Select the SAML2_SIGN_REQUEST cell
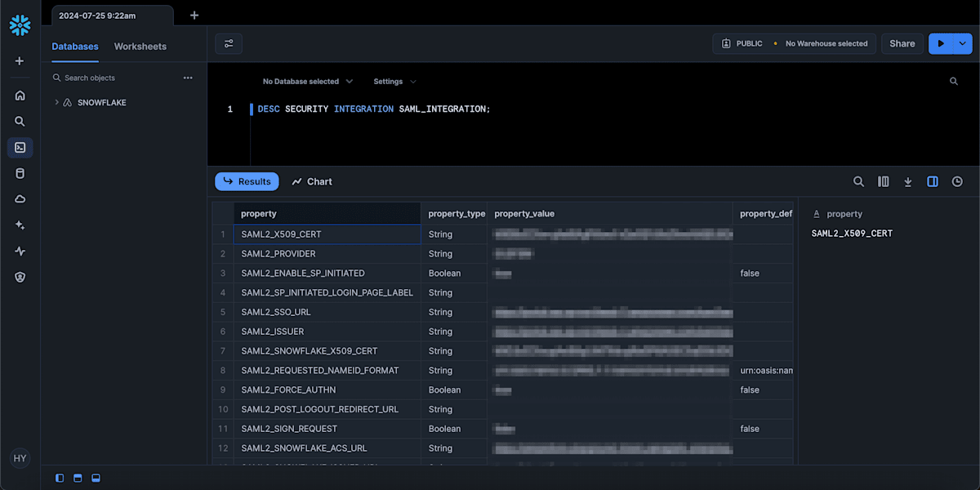Image resolution: width=980 pixels, height=490 pixels. point(327,429)
